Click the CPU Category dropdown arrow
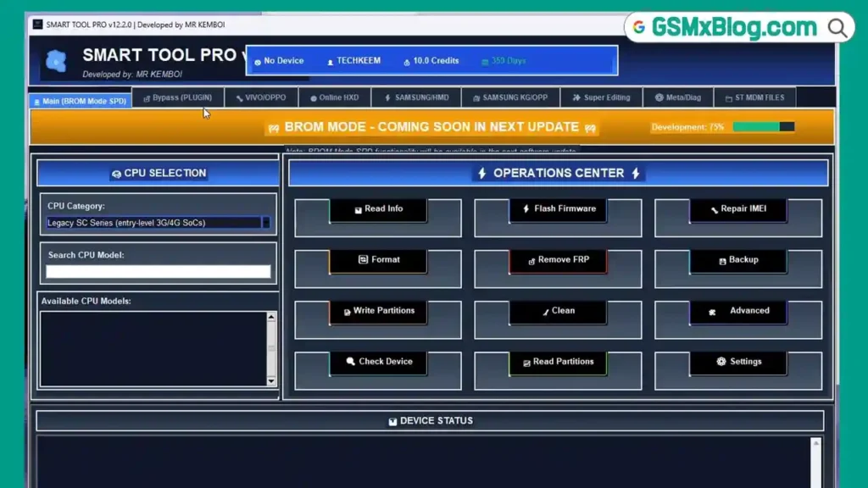The width and height of the screenshot is (868, 488). click(x=265, y=223)
